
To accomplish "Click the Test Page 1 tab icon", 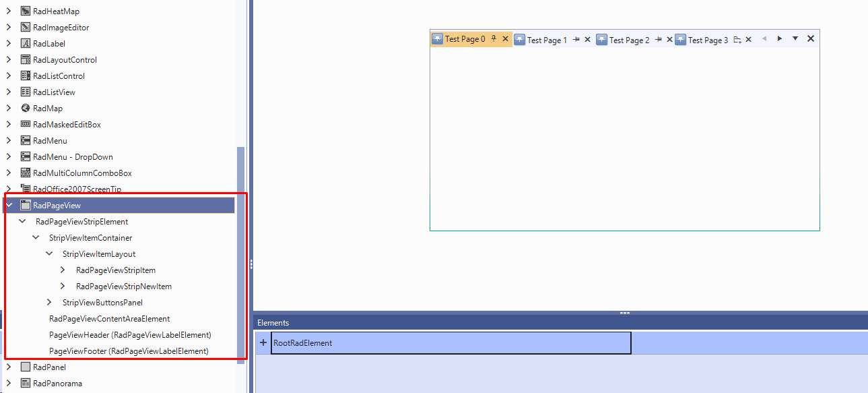I will tap(519, 39).
